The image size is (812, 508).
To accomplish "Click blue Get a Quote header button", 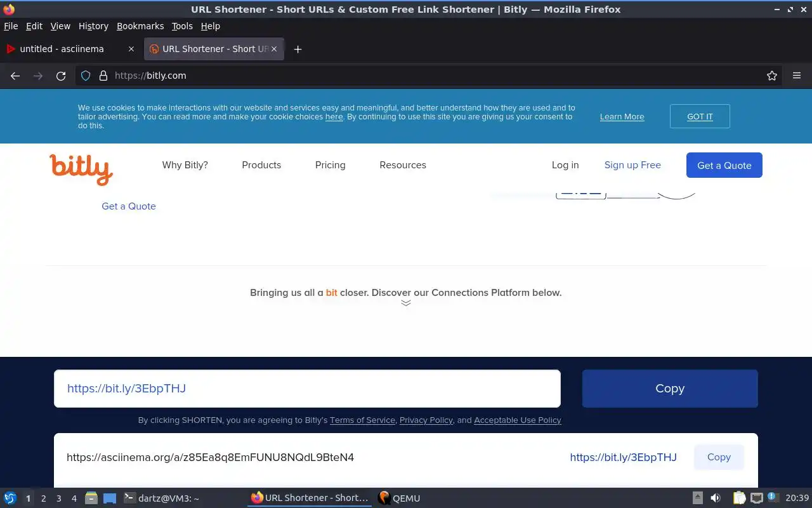I will 724,165.
